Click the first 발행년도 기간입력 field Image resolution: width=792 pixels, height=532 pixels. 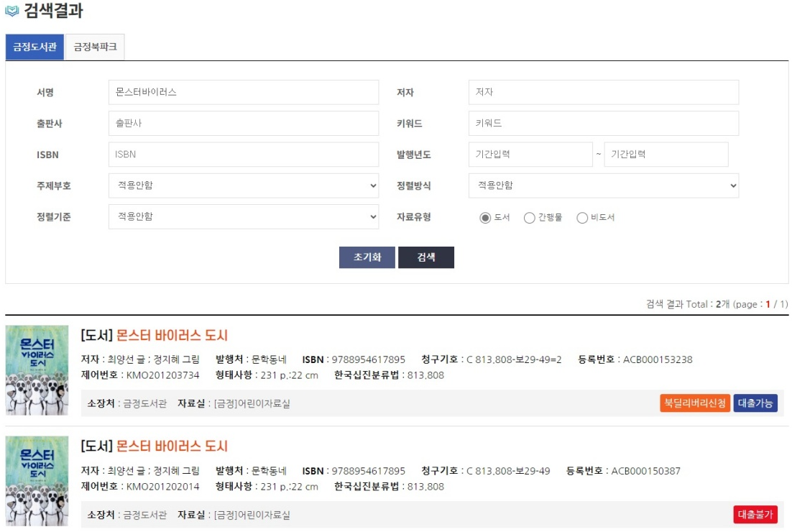click(x=530, y=154)
